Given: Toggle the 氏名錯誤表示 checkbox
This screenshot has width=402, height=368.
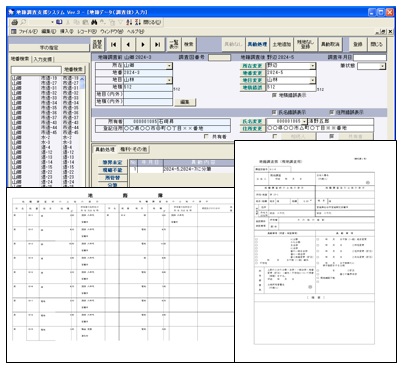Looking at the screenshot, I should (x=274, y=112).
